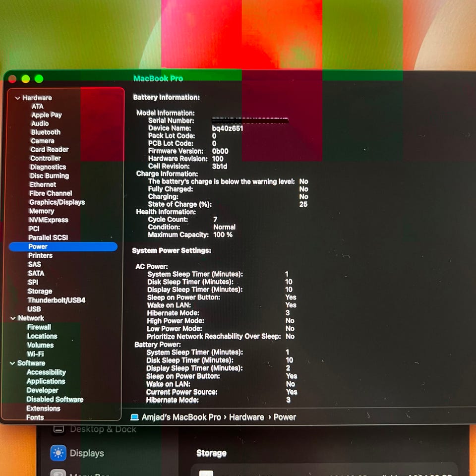Screen dimensions: 476x476
Task: Select Wi-Fi under the Network section
Action: [35, 354]
